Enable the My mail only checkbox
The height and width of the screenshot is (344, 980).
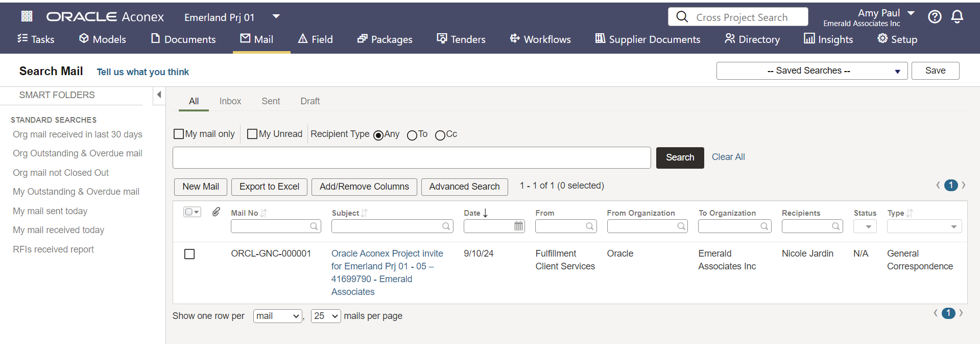point(179,134)
